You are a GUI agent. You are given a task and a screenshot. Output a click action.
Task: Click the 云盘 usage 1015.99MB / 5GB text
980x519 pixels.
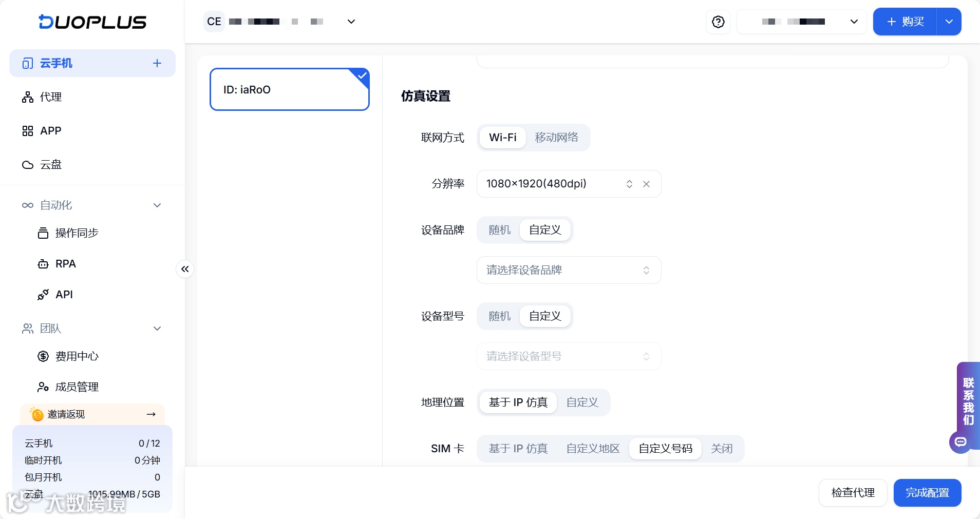click(124, 494)
